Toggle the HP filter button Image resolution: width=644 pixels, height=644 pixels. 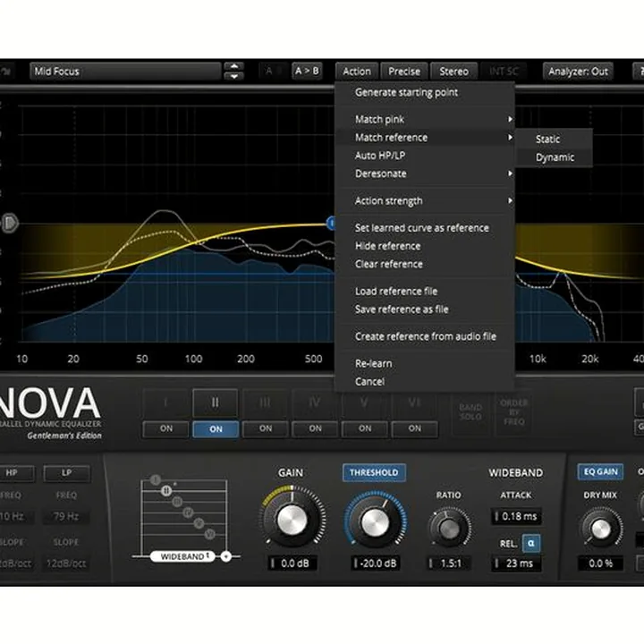click(15, 473)
